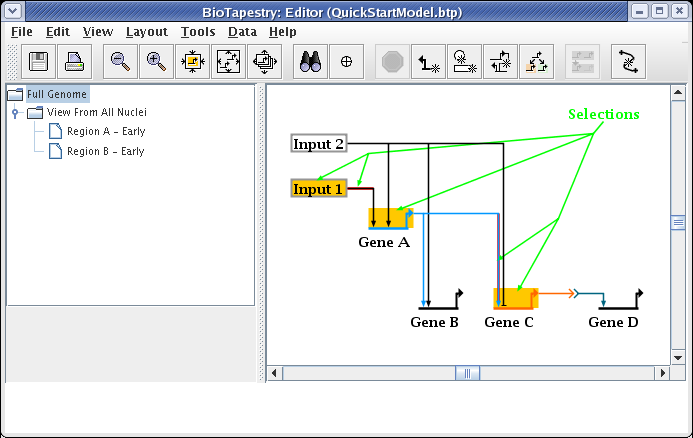This screenshot has width=693, height=438.
Task: Open the Data menu
Action: [242, 31]
